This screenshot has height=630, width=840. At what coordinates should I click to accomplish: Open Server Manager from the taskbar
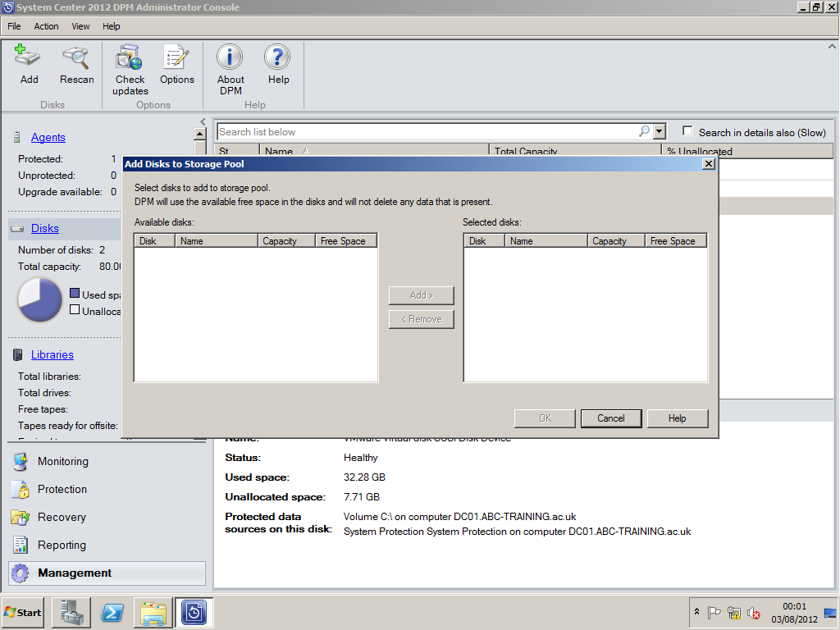tap(71, 612)
